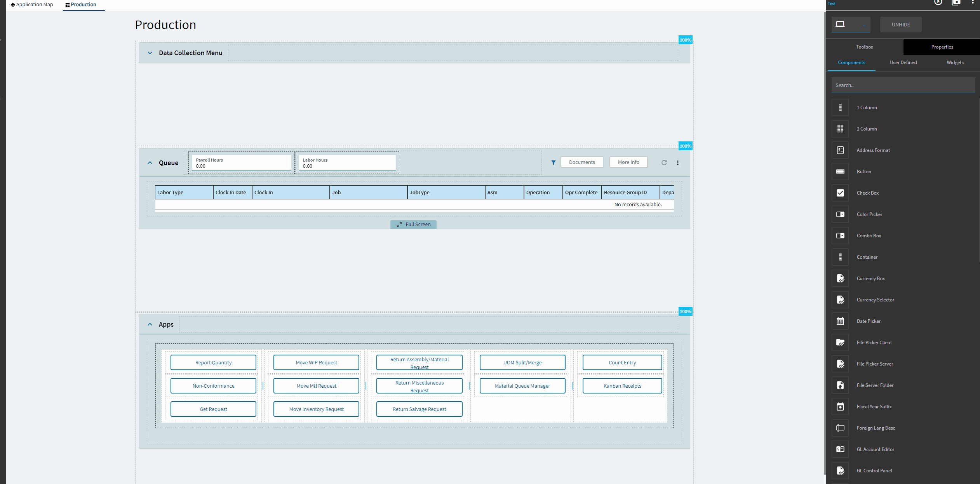Select the Color Picker component icon
The height and width of the screenshot is (484, 980).
[x=840, y=214]
